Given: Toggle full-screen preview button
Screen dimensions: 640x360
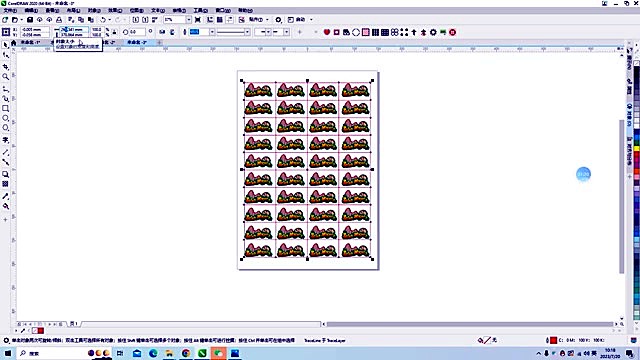Looking at the screenshot, I should pyautogui.click(x=198, y=20).
